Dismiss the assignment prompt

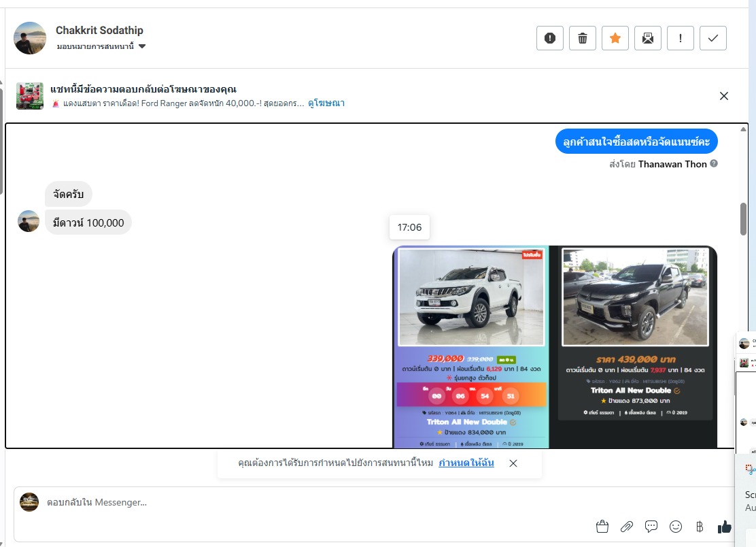513,463
